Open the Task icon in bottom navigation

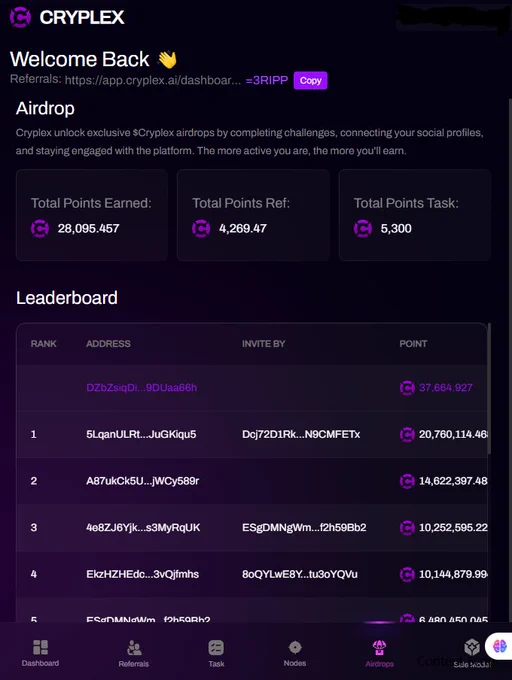[216, 647]
